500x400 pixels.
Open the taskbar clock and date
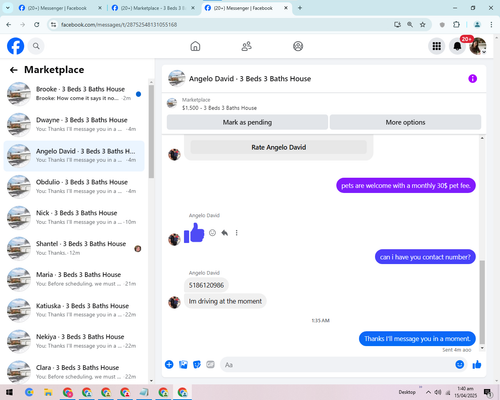click(x=465, y=392)
